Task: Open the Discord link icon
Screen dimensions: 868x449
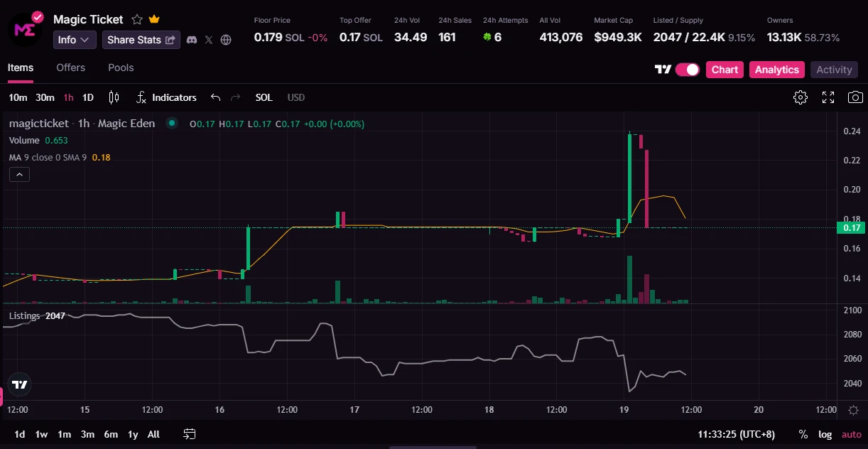Action: pyautogui.click(x=191, y=40)
